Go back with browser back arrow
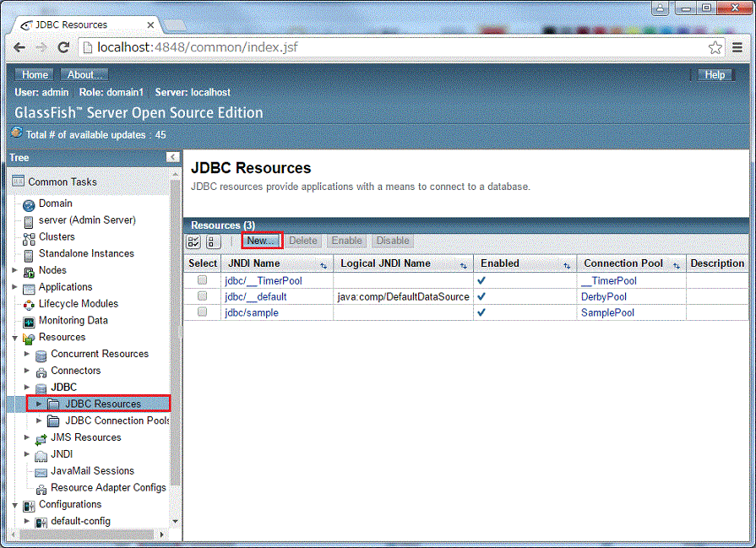756x548 pixels. pos(19,47)
